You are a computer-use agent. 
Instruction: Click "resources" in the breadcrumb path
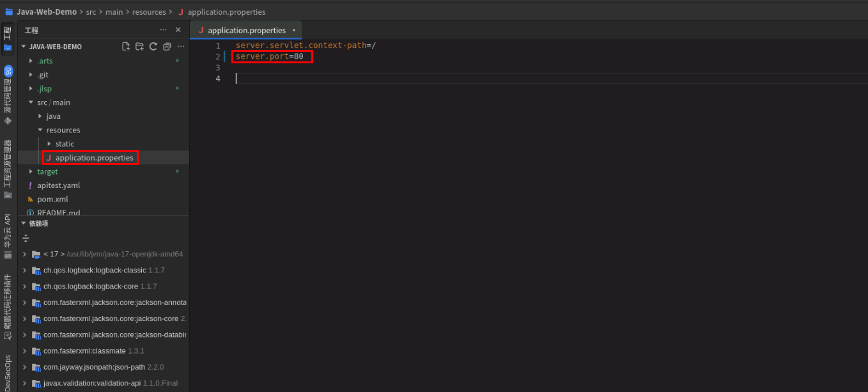click(149, 12)
